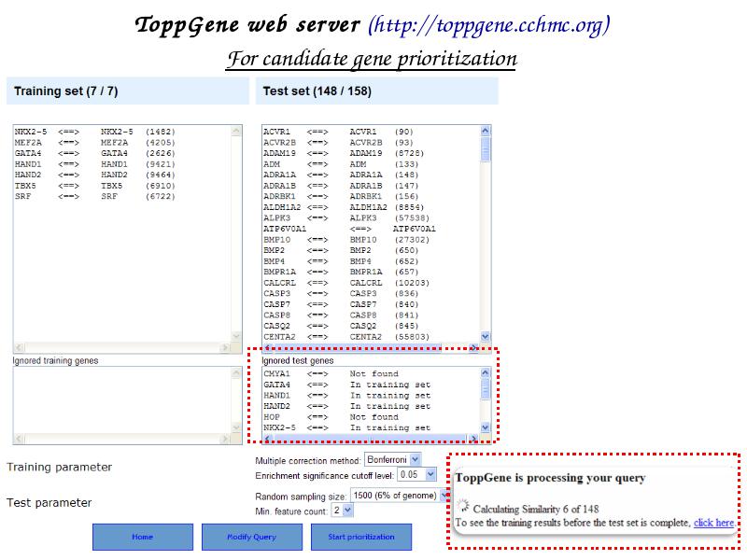747x560 pixels.
Task: Click the Ignored test genes horizontal scrollbar track
Action: [x=370, y=438]
